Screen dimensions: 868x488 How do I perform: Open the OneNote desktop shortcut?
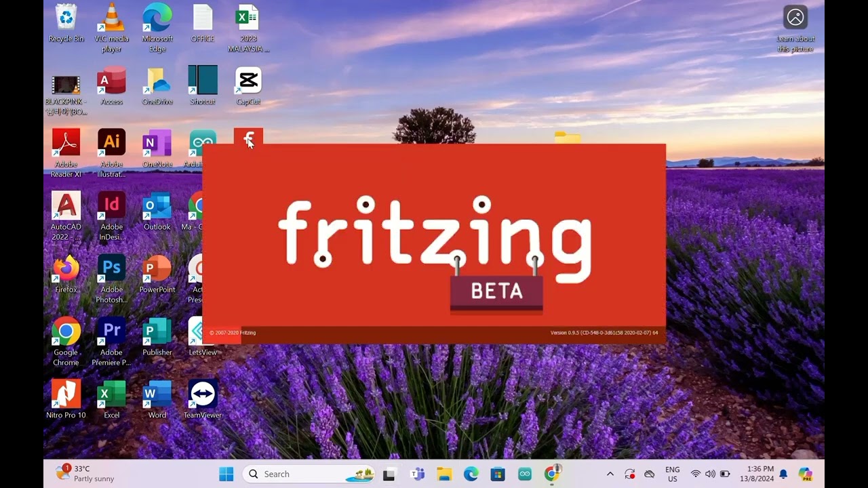tap(157, 149)
